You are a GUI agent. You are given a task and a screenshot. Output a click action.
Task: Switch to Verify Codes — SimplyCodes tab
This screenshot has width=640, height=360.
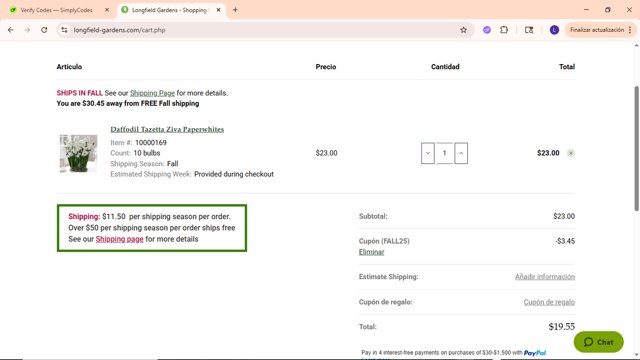[56, 10]
